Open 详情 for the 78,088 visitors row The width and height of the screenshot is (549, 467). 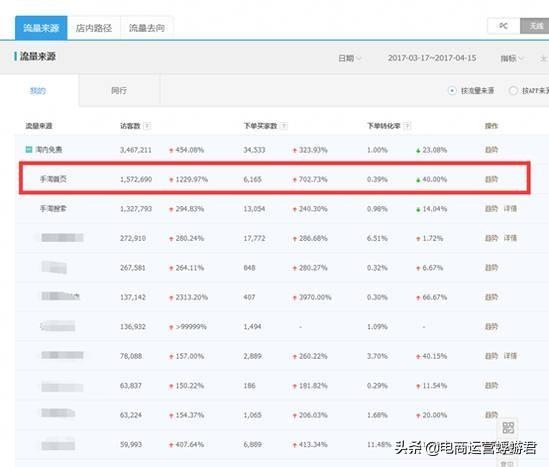(510, 356)
